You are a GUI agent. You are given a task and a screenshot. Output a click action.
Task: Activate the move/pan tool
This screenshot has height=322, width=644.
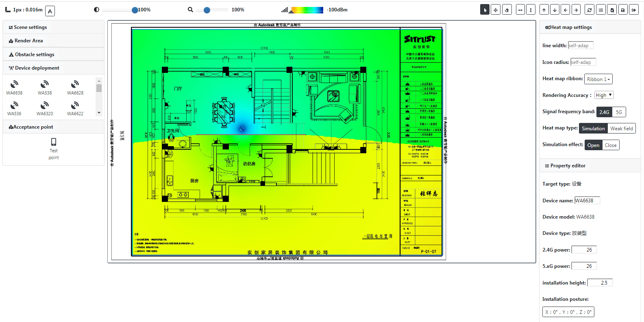click(496, 10)
